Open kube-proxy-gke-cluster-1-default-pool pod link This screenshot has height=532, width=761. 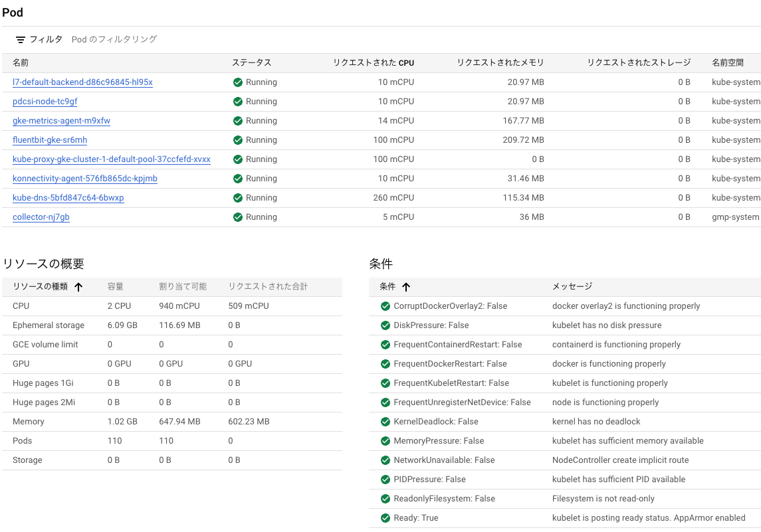pos(112,159)
